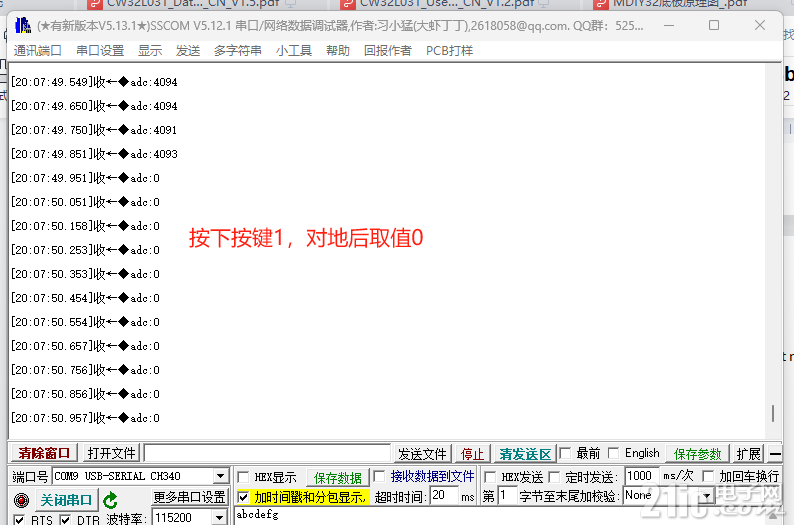Image resolution: width=794 pixels, height=525 pixels.
Task: Open the 串口设置 menu
Action: (100, 51)
